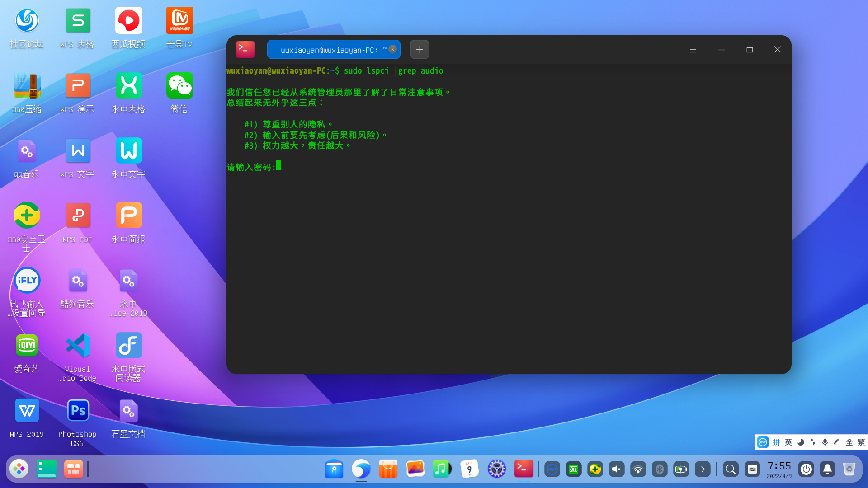Open the Wi-Fi network tray menu
Viewport: 868px width, 488px height.
638,469
